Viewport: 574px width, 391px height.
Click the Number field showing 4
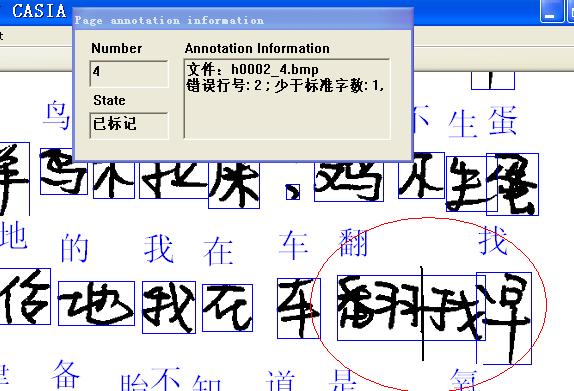129,74
